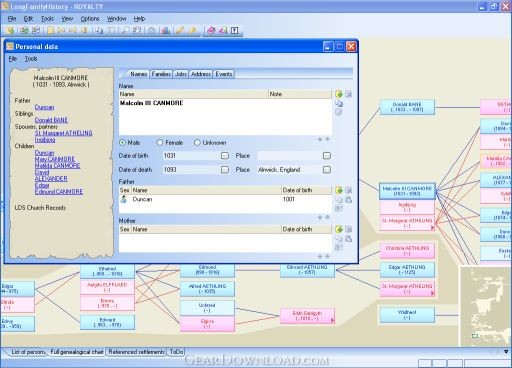Click the 1001 birth date in Father row
This screenshot has width=512, height=368.
tap(289, 199)
